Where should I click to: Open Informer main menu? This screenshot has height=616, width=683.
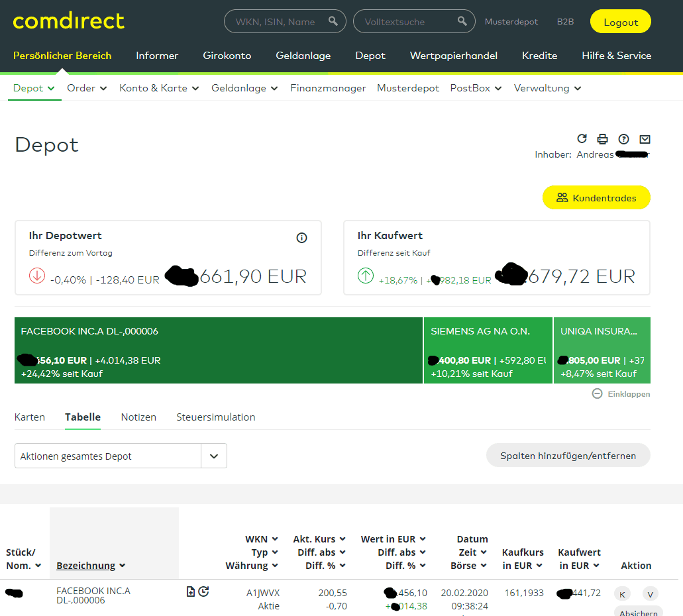157,56
